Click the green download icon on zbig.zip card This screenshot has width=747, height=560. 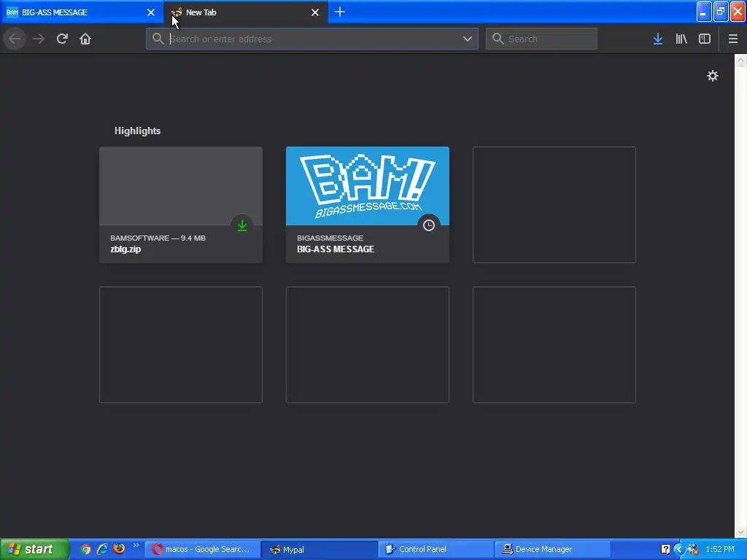point(242,225)
